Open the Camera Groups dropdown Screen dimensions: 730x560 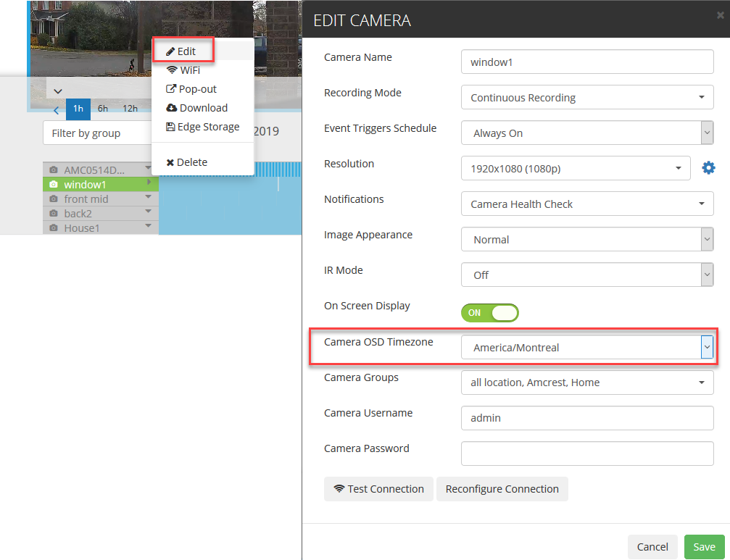coord(587,383)
